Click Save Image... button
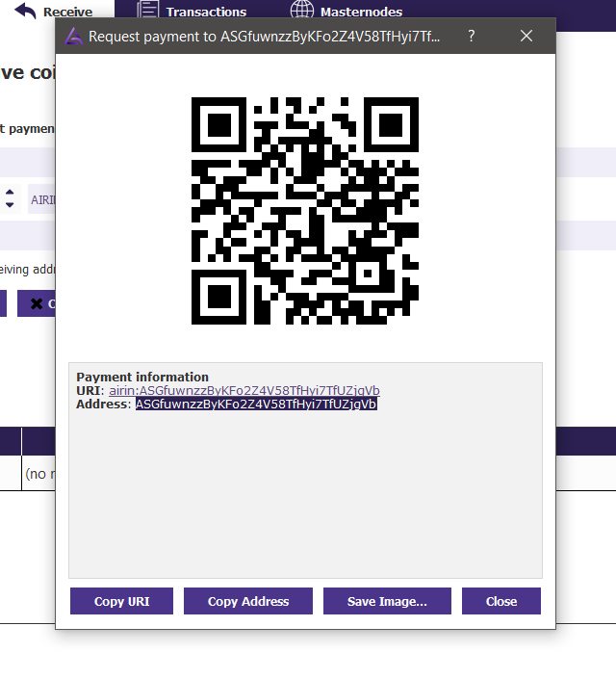This screenshot has height=679, width=616. pyautogui.click(x=387, y=601)
